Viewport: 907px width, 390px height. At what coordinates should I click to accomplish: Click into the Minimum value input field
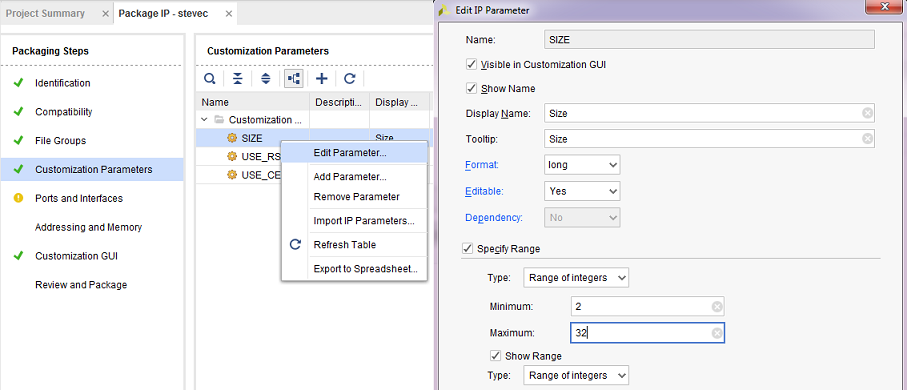(x=647, y=307)
